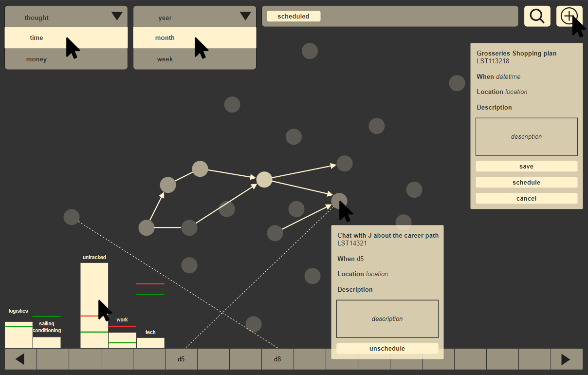Expand the thought dropdown arrow

point(117,17)
